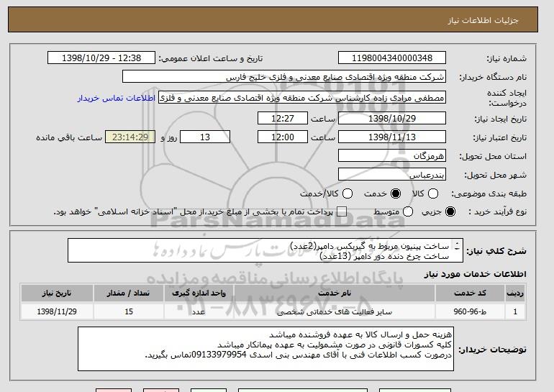Click the واحد اندازه گیری column header
The image size is (554, 392).
tap(199, 293)
